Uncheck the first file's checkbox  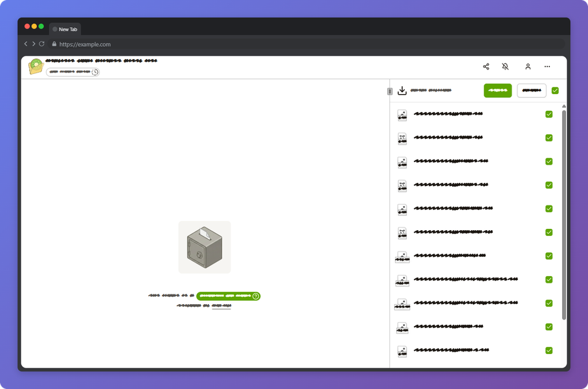pos(549,114)
